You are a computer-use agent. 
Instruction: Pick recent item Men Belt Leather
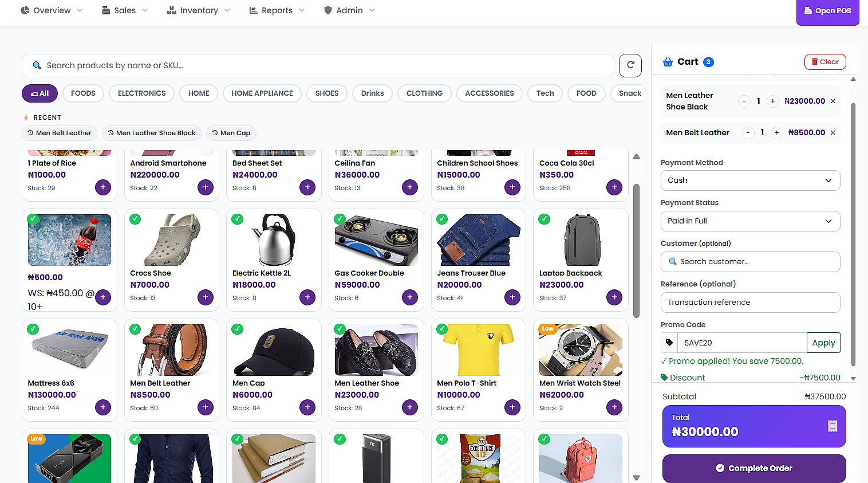pyautogui.click(x=60, y=133)
